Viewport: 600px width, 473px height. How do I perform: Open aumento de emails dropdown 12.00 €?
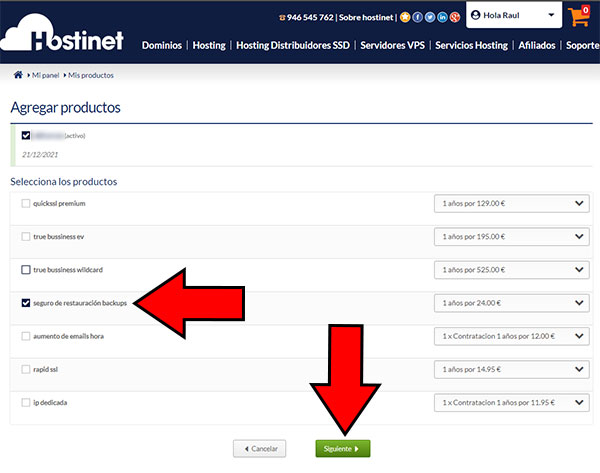[x=512, y=336]
